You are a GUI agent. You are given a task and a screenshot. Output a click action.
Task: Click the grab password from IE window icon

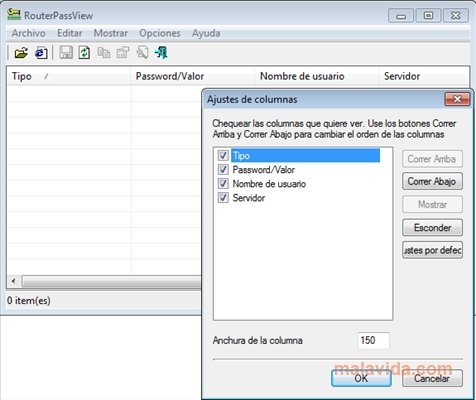(41, 53)
